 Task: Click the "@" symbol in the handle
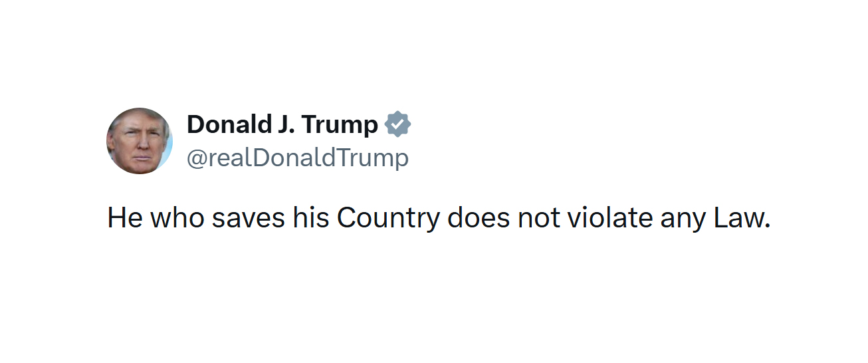coord(197,158)
